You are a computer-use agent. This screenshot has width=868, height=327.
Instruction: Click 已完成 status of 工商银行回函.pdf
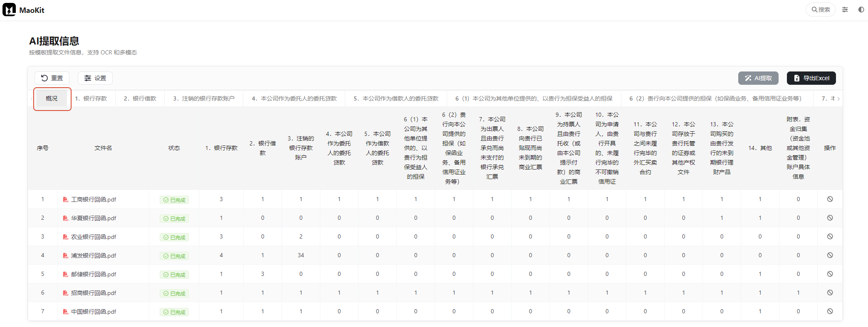point(174,200)
